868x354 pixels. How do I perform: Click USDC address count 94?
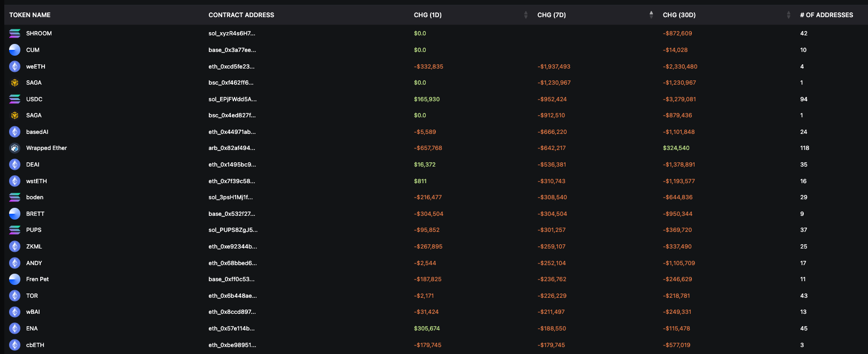point(804,99)
